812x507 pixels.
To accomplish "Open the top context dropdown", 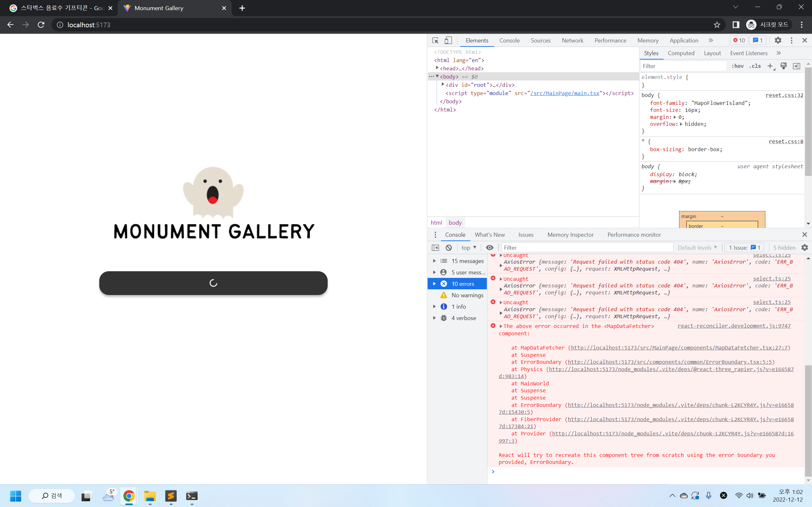I will (469, 247).
